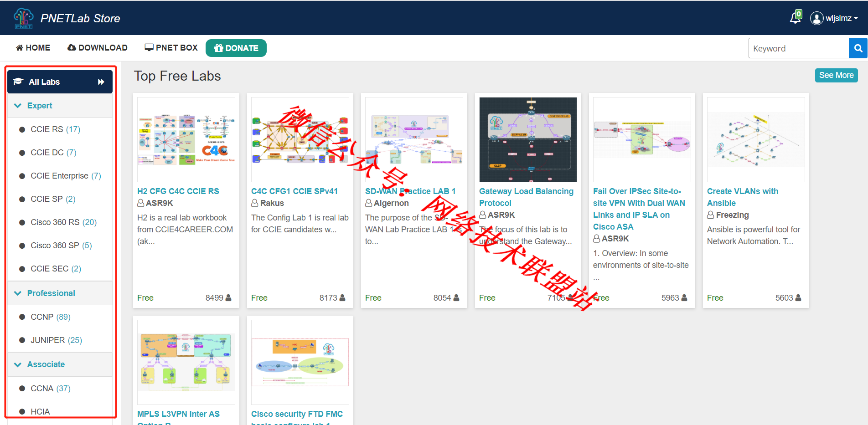Click the graduation cap All Labs icon
868x425 pixels.
click(18, 82)
